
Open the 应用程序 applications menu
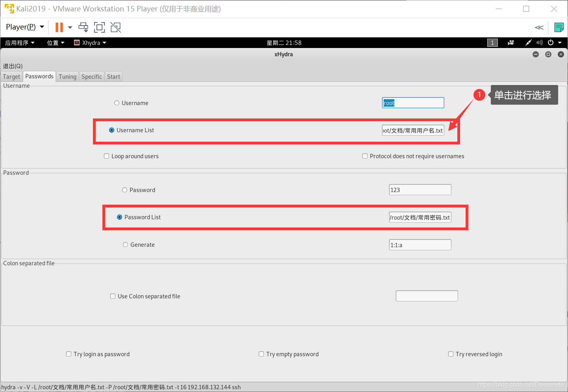pos(20,43)
